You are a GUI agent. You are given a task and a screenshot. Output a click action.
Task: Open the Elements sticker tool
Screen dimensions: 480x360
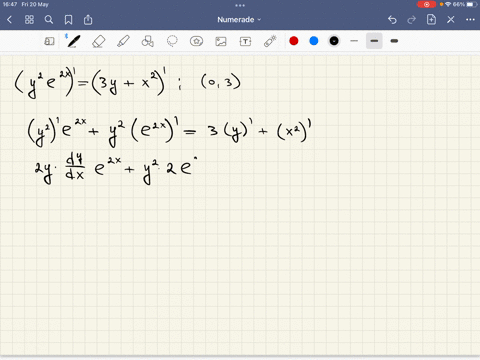[x=196, y=41]
